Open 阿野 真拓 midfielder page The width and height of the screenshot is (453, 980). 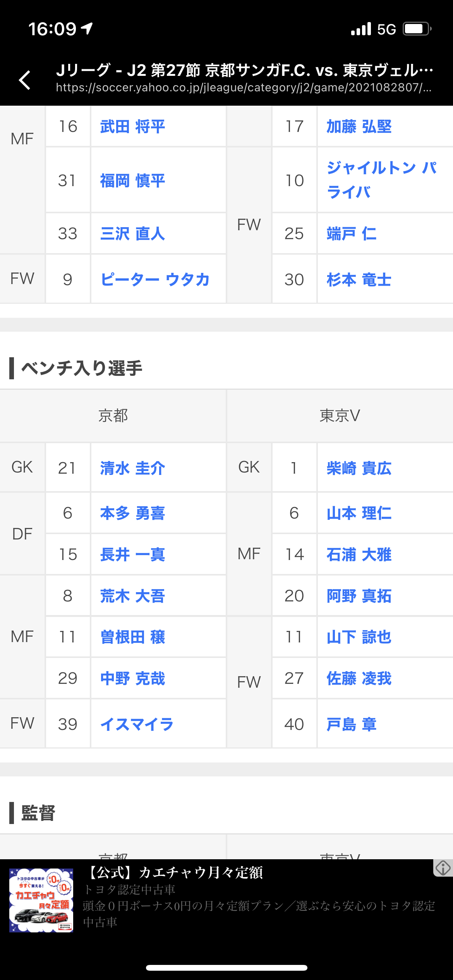(x=359, y=596)
